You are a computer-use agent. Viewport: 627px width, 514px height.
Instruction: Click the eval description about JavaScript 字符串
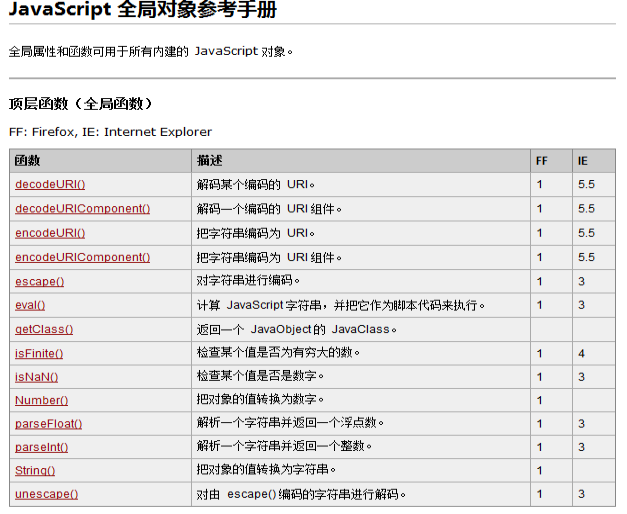[341, 305]
